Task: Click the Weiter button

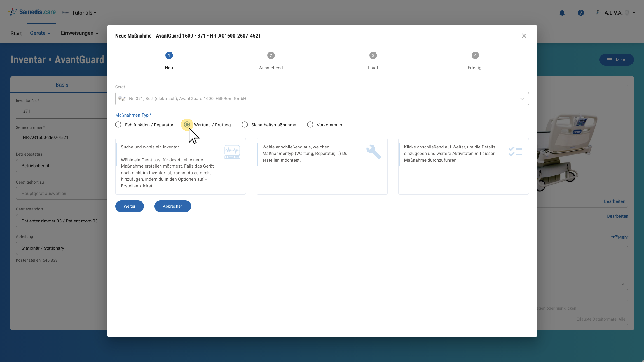Action: click(x=130, y=206)
